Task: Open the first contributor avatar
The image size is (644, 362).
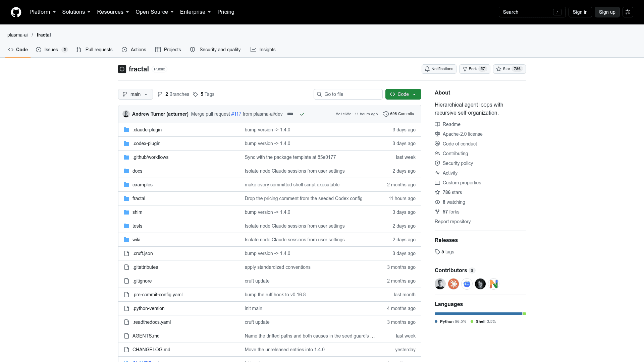Action: point(440,284)
